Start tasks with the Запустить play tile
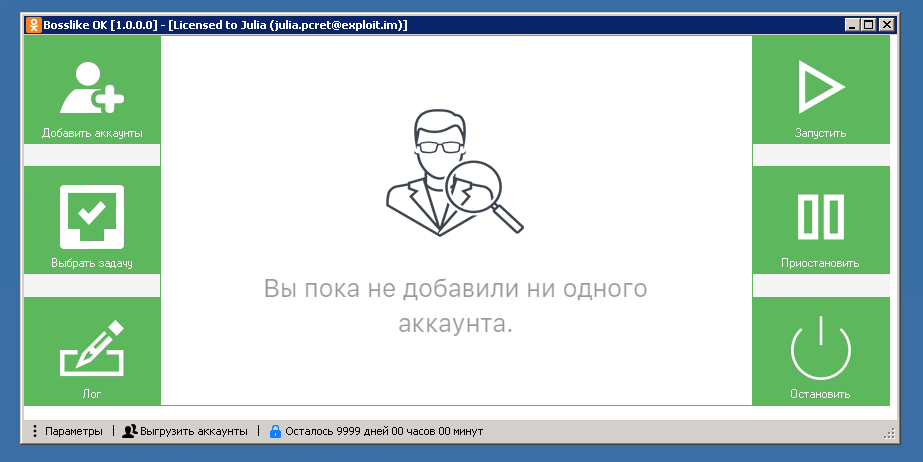Image resolution: width=923 pixels, height=462 pixels. [x=821, y=89]
